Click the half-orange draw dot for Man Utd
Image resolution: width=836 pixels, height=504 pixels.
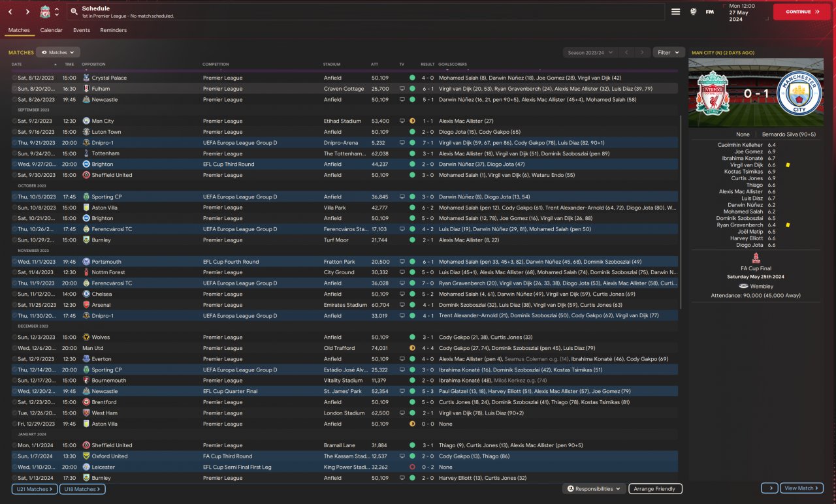click(x=412, y=348)
